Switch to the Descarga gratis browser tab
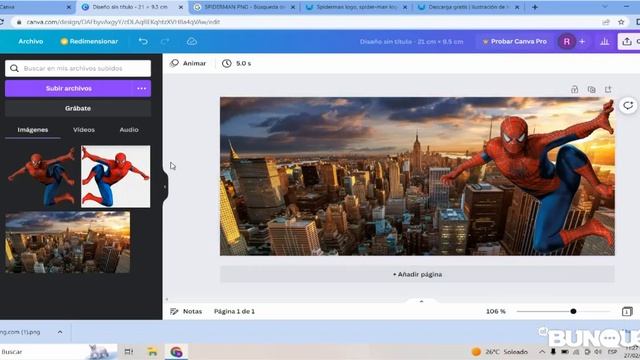The width and height of the screenshot is (640, 360). click(x=469, y=7)
